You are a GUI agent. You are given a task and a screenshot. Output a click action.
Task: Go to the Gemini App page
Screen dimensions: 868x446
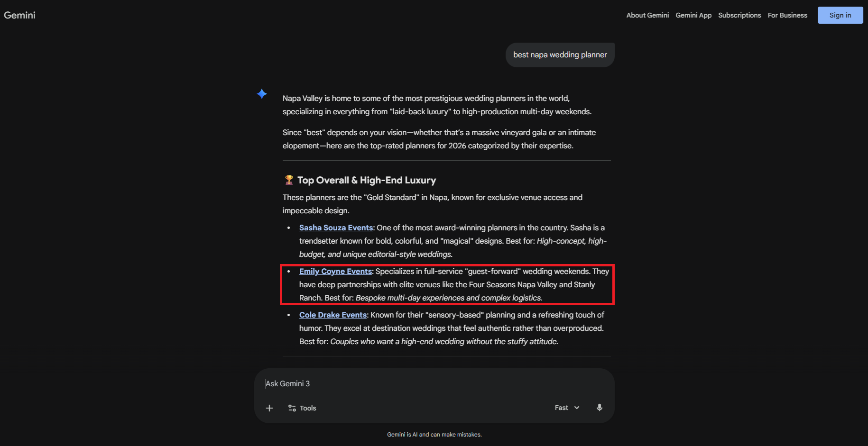tap(693, 15)
